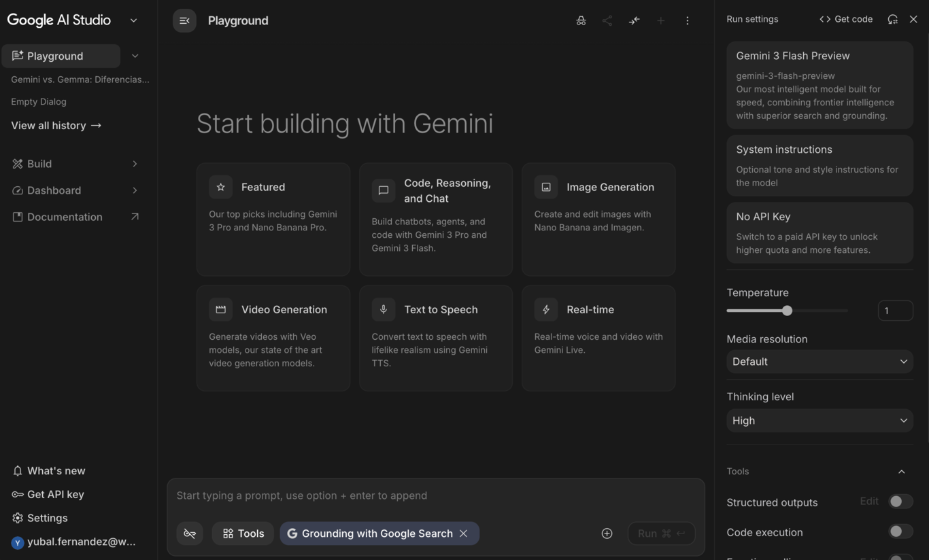Open the System instructions card
The image size is (929, 560).
(x=820, y=166)
